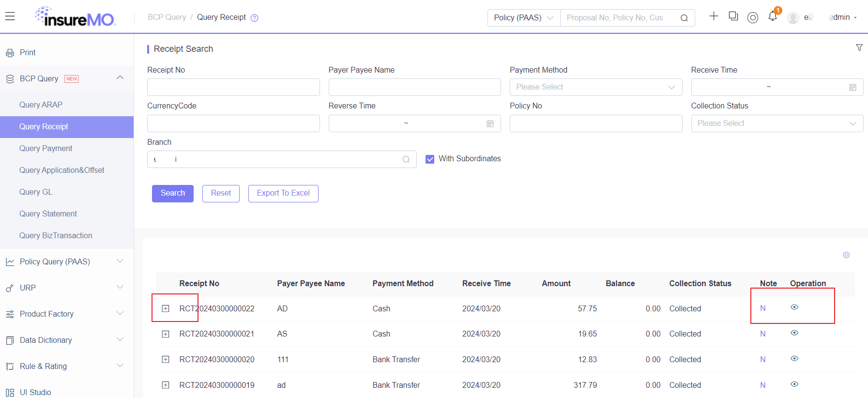Click the top search magnifier icon
868x398 pixels.
point(684,18)
